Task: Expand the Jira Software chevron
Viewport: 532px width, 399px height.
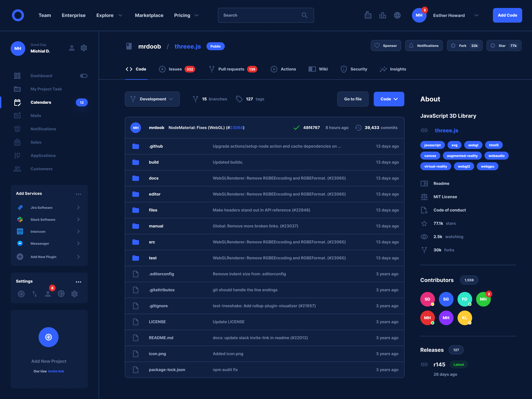Action: coord(78,207)
